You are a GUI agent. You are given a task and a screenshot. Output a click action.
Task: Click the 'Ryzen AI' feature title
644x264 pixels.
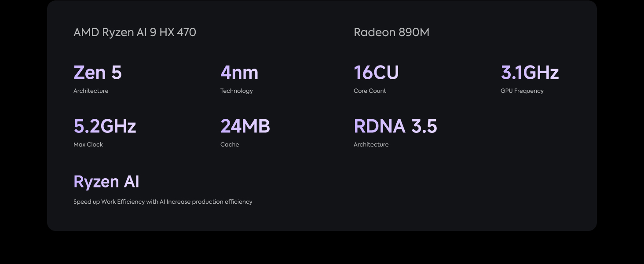point(106,182)
